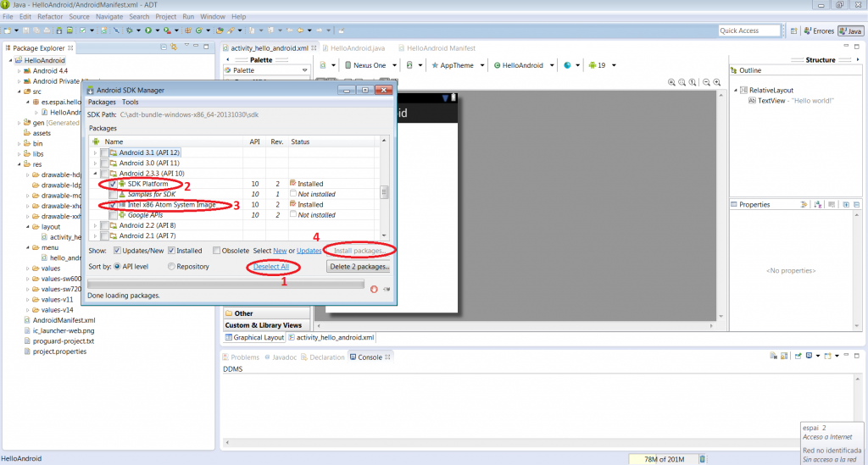Click the green Run button in toolbar
868x465 pixels.
click(x=147, y=30)
